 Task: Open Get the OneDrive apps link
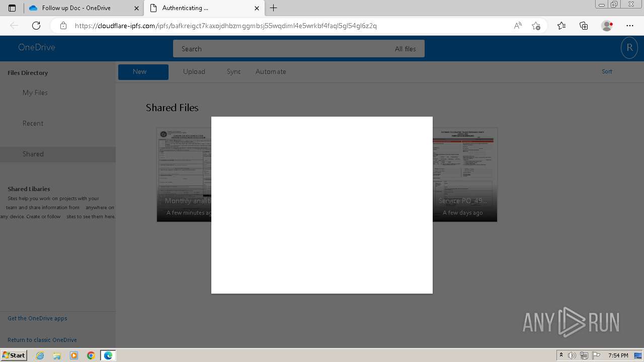pyautogui.click(x=37, y=318)
